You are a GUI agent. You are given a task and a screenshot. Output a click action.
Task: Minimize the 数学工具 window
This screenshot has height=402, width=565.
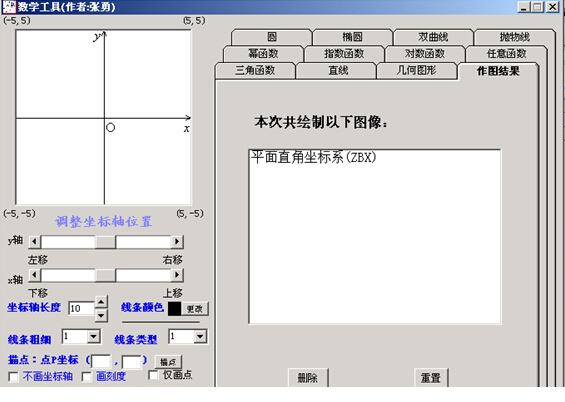coord(524,7)
